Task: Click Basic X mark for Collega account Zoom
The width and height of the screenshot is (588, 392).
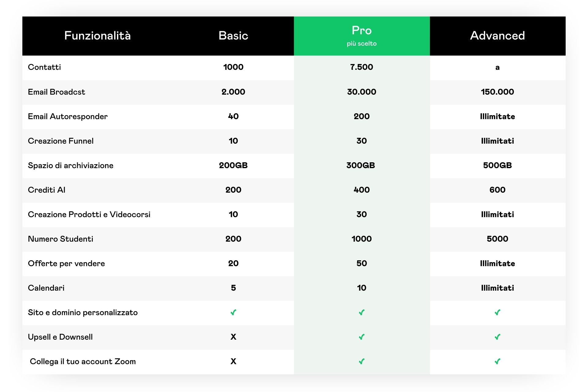Action: point(233,361)
